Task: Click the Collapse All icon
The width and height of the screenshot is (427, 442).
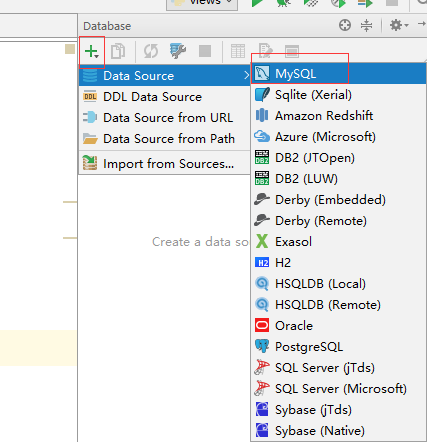Action: (x=366, y=25)
